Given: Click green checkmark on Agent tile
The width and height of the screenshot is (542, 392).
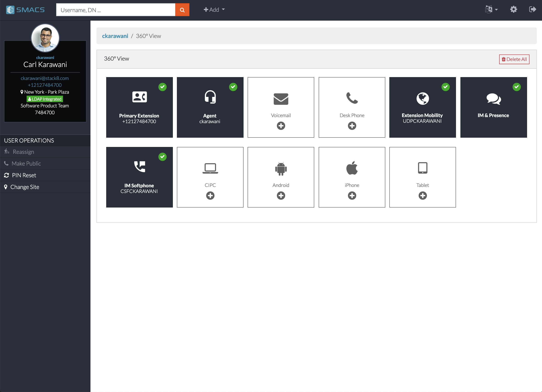Looking at the screenshot, I should coord(233,87).
